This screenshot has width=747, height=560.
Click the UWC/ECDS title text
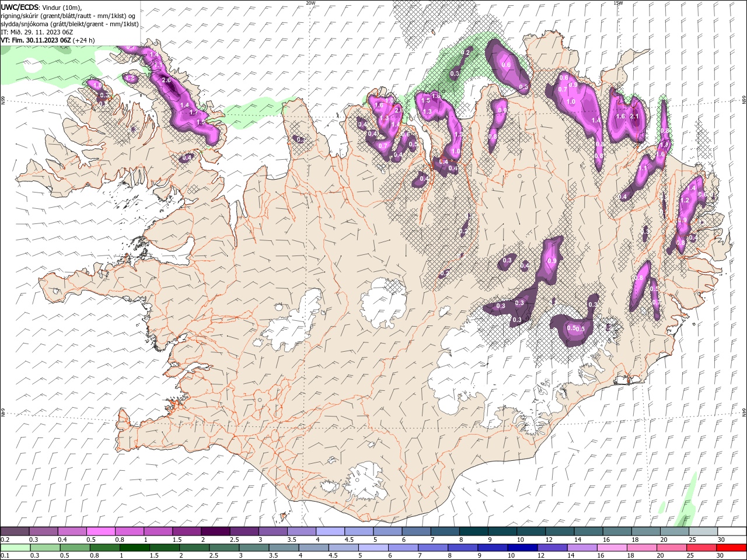tap(20, 7)
